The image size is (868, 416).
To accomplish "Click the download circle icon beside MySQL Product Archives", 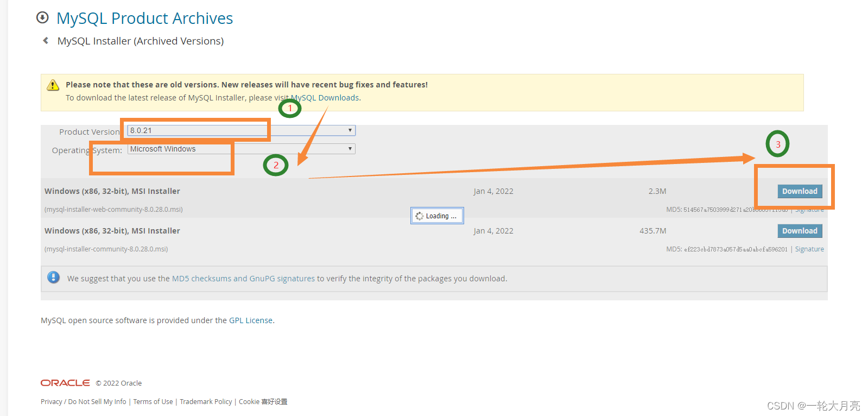I will 42,18.
